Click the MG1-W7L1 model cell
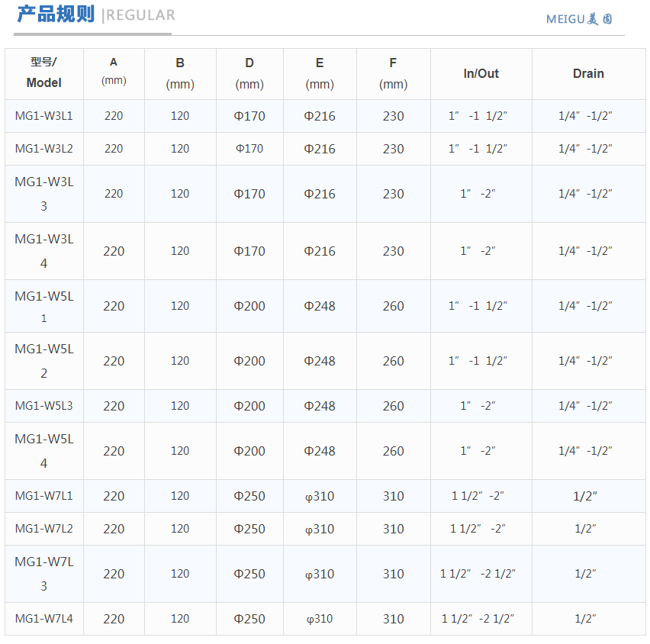Screen dimensions: 650x644 tap(43, 496)
